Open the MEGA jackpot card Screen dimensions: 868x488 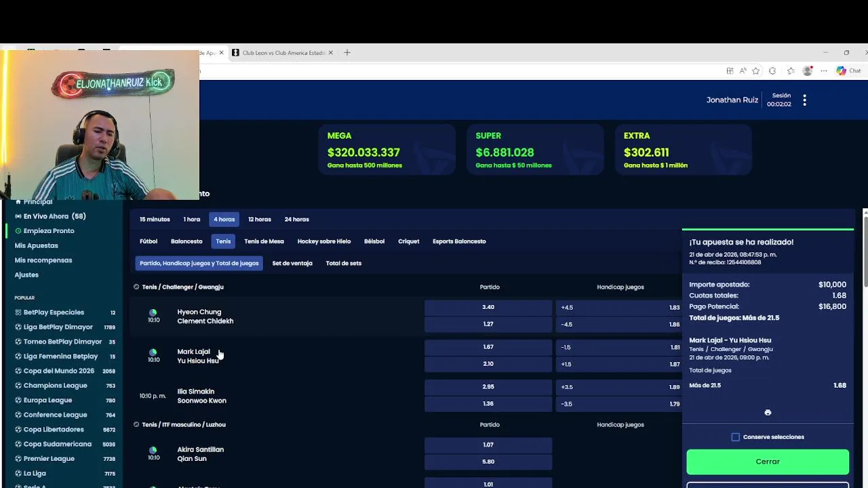point(387,150)
